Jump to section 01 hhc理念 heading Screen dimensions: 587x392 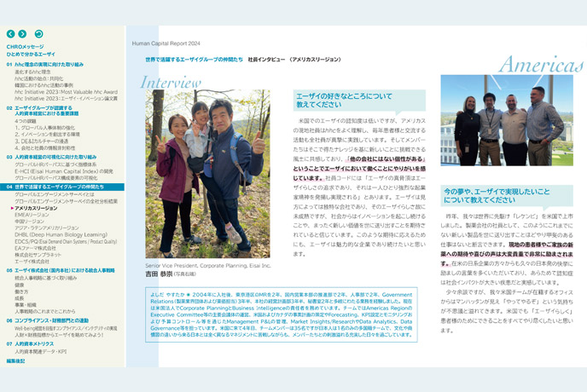45,64
